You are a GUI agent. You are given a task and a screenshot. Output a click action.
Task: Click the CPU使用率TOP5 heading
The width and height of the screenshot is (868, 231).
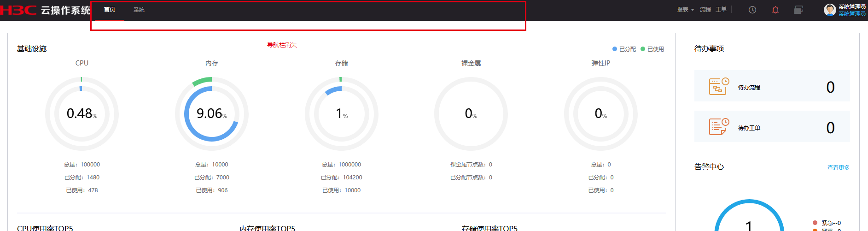[x=45, y=228]
